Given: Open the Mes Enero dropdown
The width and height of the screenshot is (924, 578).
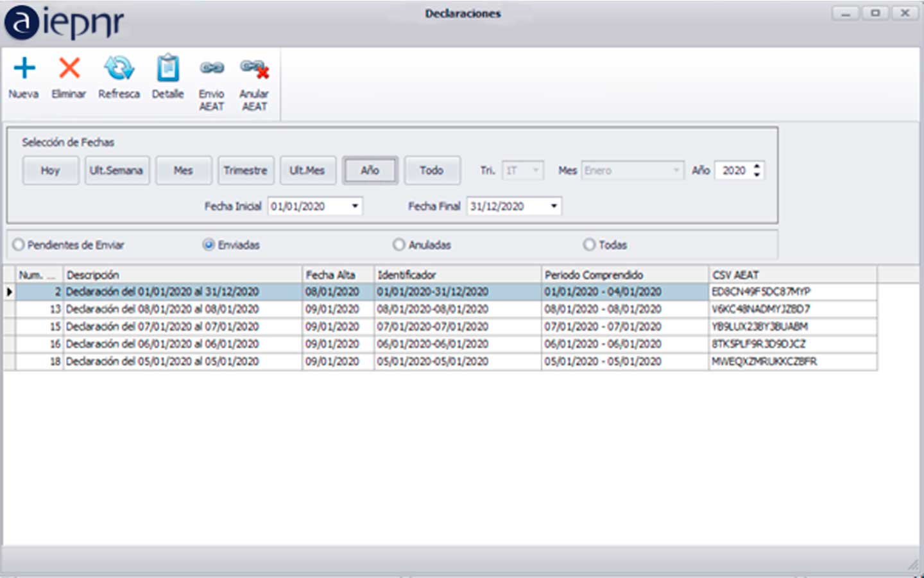Looking at the screenshot, I should 676,170.
